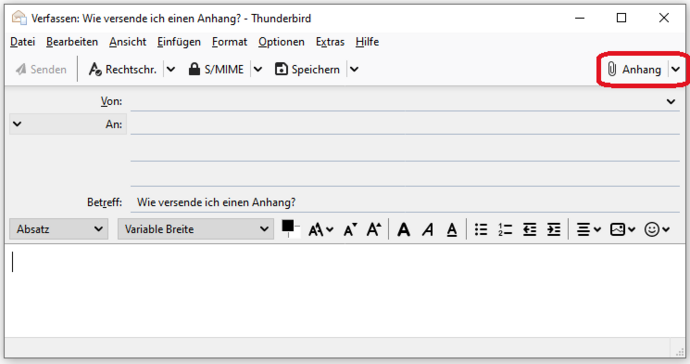Toggle bold text formatting

pos(404,229)
